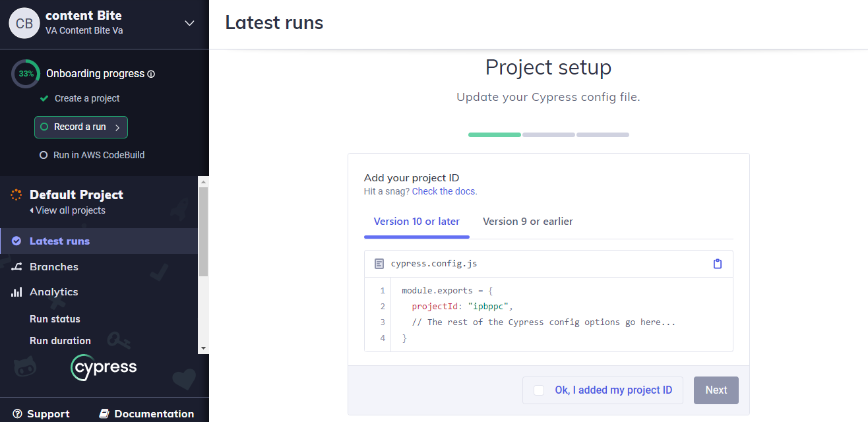Open the Run duration analytics page
The image size is (868, 422).
point(60,341)
